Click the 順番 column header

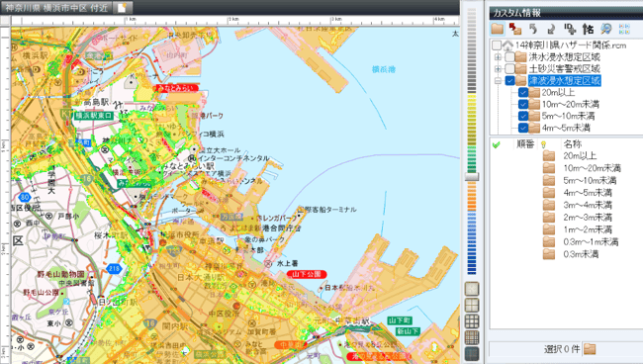[x=525, y=144]
